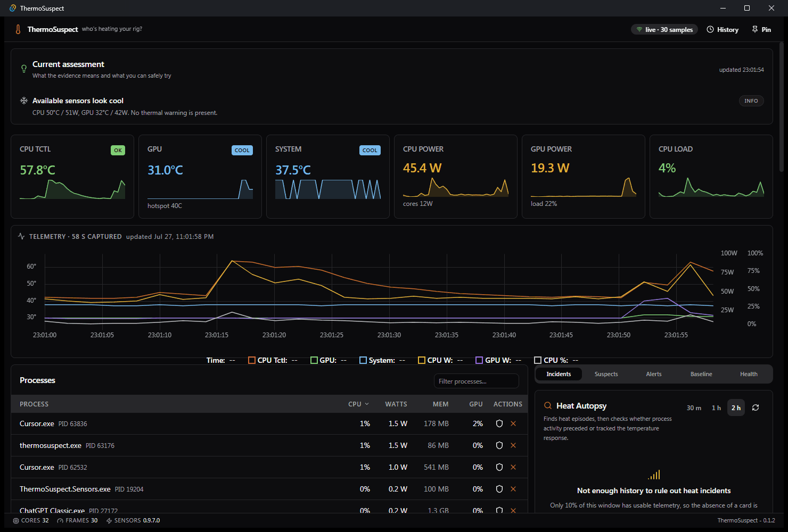
Task: Open the Baseline tab
Action: [x=701, y=374]
